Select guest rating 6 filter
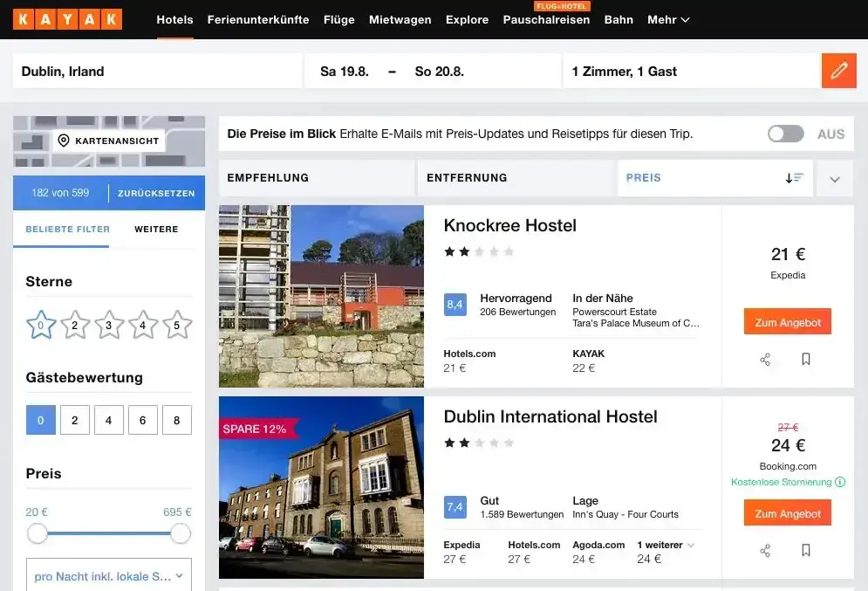The width and height of the screenshot is (868, 591). [143, 420]
